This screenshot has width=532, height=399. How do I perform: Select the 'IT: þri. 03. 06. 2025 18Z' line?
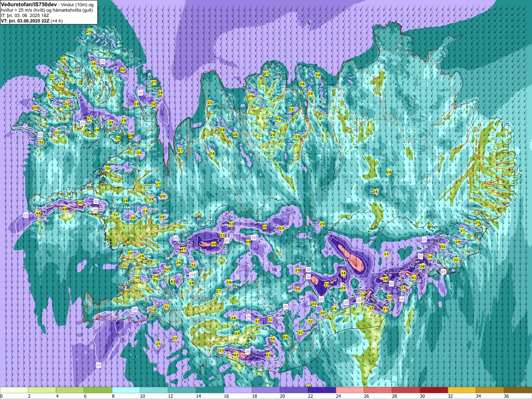[x=25, y=15]
